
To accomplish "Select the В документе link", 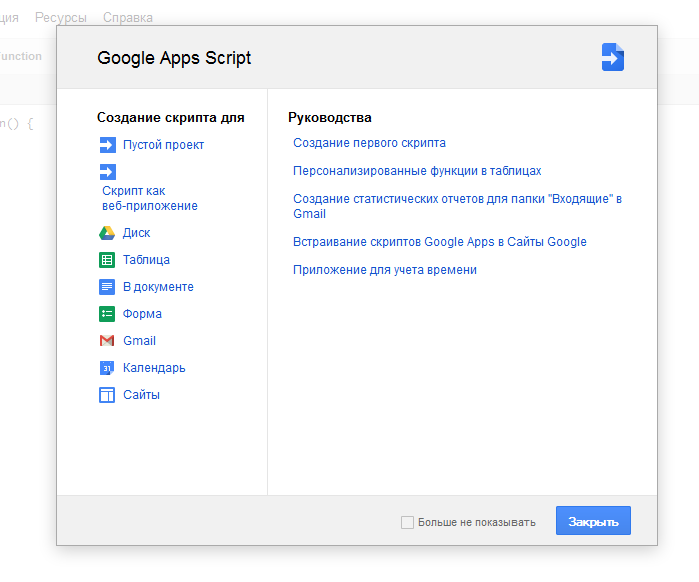I will pyautogui.click(x=158, y=287).
